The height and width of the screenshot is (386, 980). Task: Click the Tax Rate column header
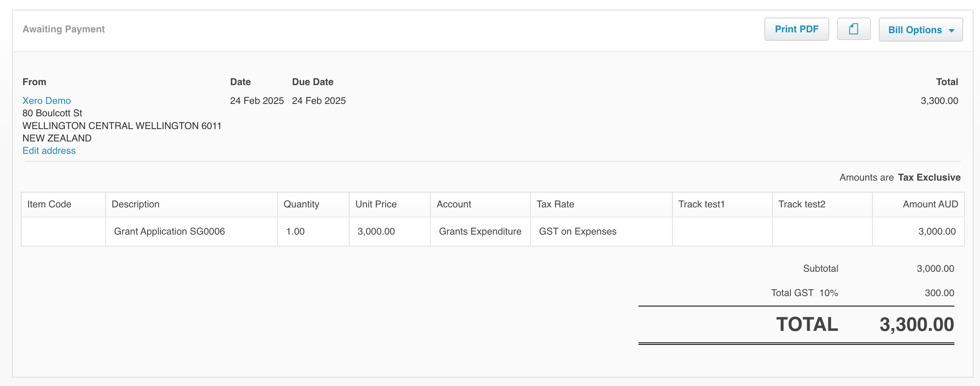(x=555, y=204)
